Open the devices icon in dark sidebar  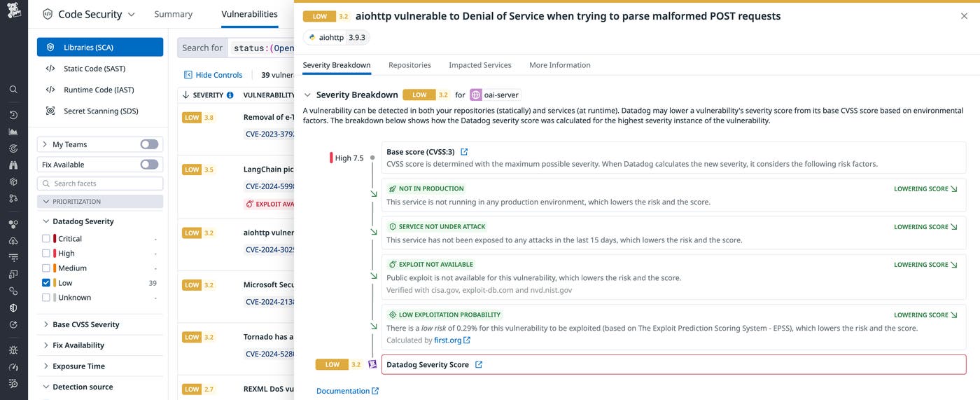click(13, 275)
